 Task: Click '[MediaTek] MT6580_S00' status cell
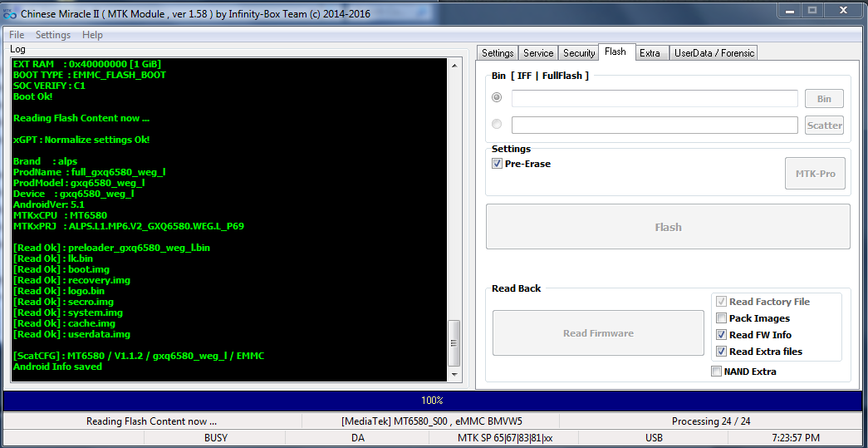pos(432,421)
